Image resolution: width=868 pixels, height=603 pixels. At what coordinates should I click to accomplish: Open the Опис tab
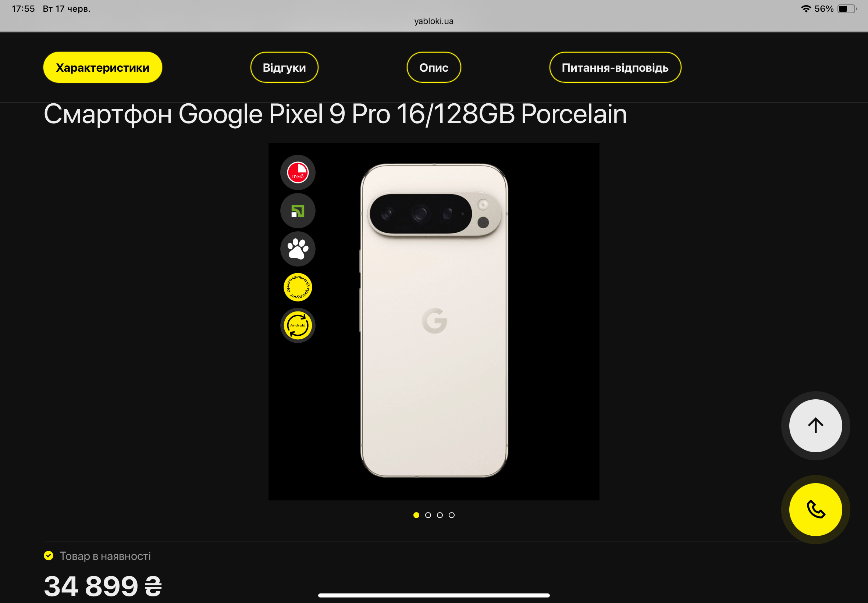[x=434, y=67]
